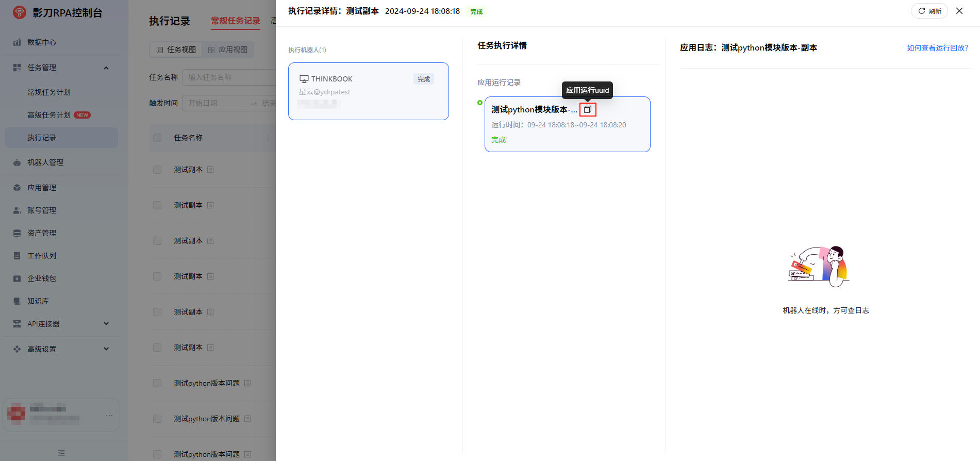Copy the application run uuid icon
This screenshot has width=980, height=461.
point(587,109)
